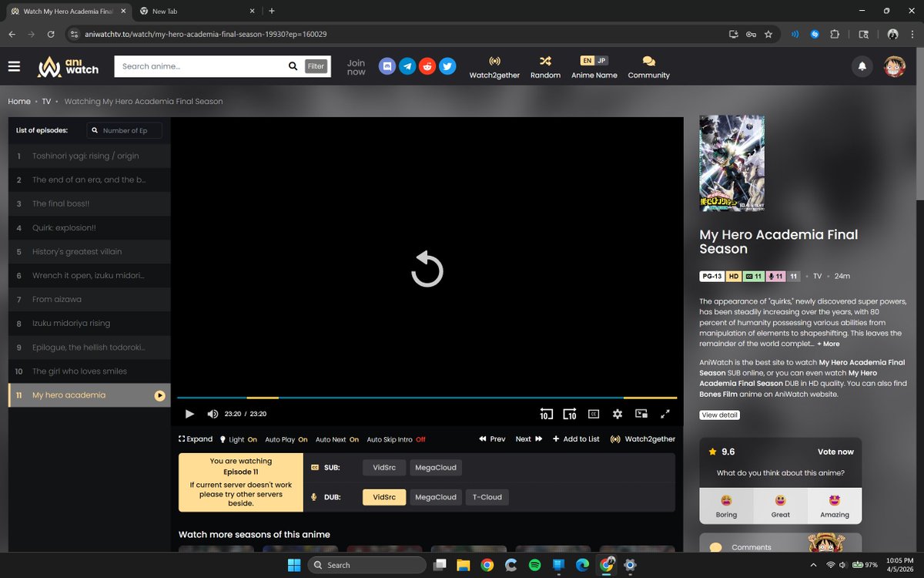
Task: Select episode 1 Toshinori yagi: rising / origin
Action: point(89,156)
